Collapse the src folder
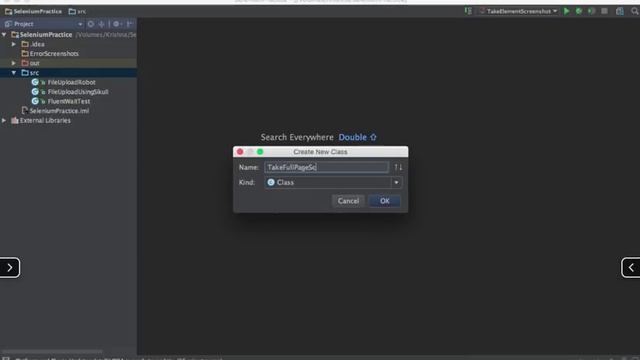This screenshot has height=360, width=640. click(x=14, y=73)
